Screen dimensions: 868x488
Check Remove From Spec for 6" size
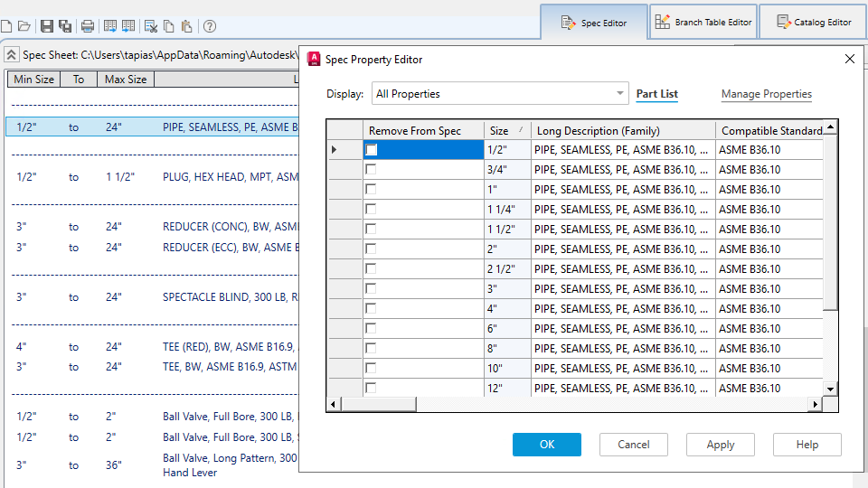[x=371, y=329]
